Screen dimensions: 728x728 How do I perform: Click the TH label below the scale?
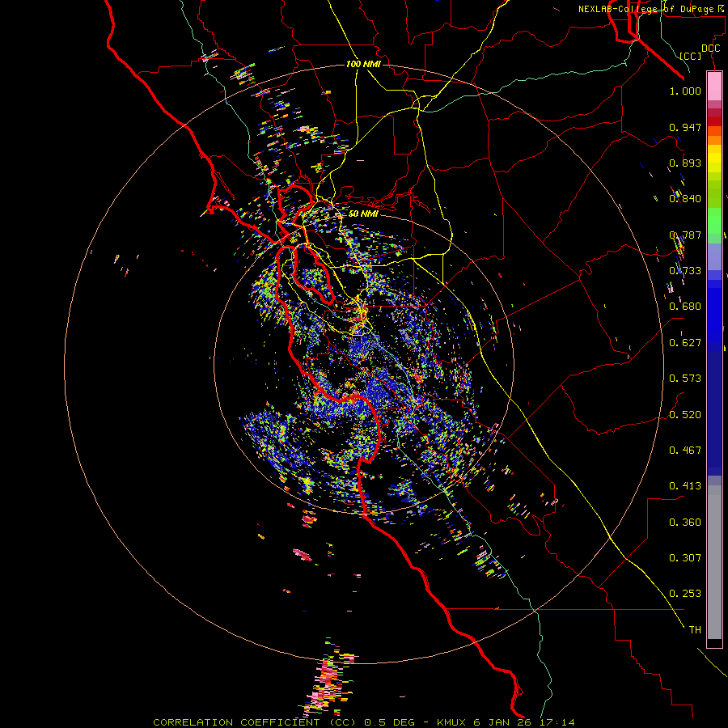[x=694, y=629]
